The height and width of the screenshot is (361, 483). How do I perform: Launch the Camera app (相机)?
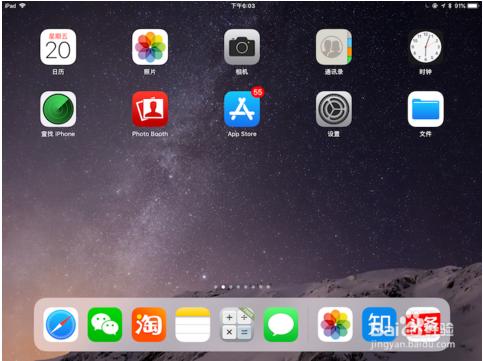coord(242,47)
